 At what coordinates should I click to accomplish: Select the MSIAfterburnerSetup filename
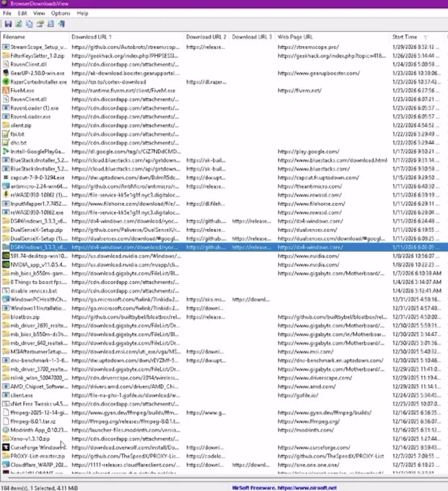[38, 352]
